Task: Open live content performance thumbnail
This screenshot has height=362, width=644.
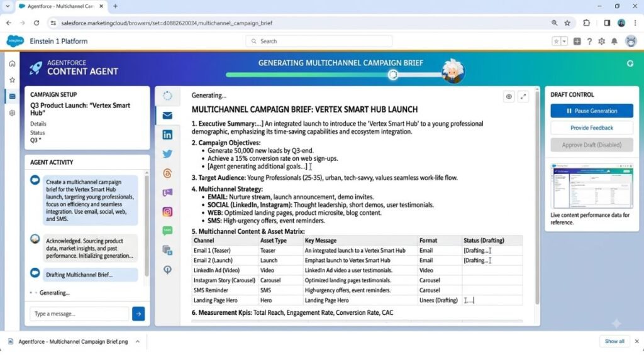Action: point(592,186)
